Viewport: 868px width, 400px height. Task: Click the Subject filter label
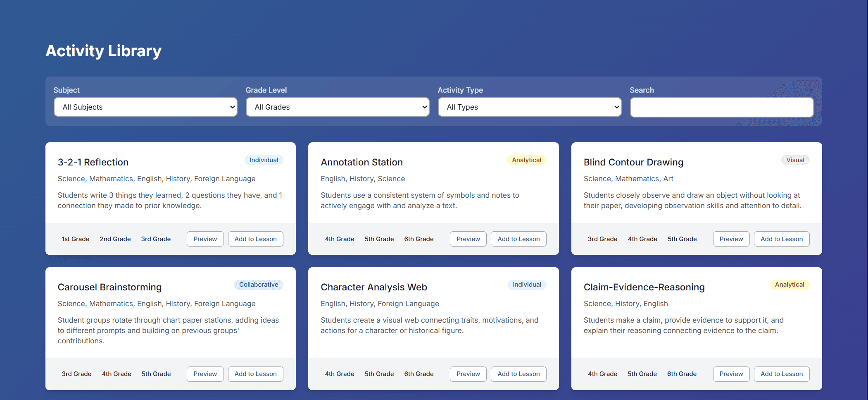click(x=67, y=90)
